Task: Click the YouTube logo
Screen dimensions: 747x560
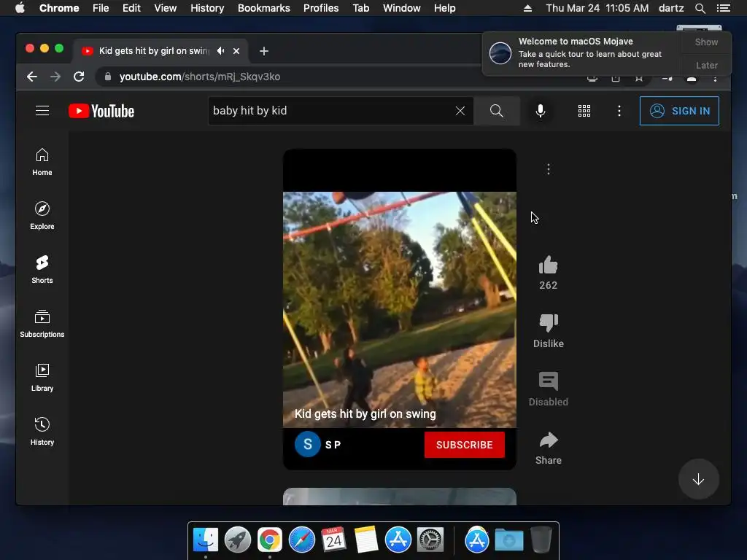Action: coord(101,111)
